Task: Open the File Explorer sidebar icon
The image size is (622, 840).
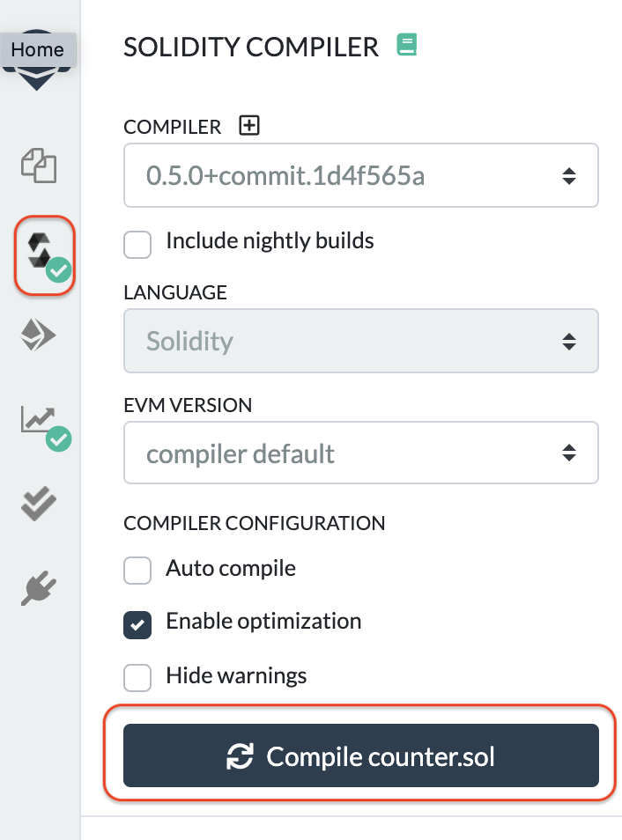Action: 39,166
